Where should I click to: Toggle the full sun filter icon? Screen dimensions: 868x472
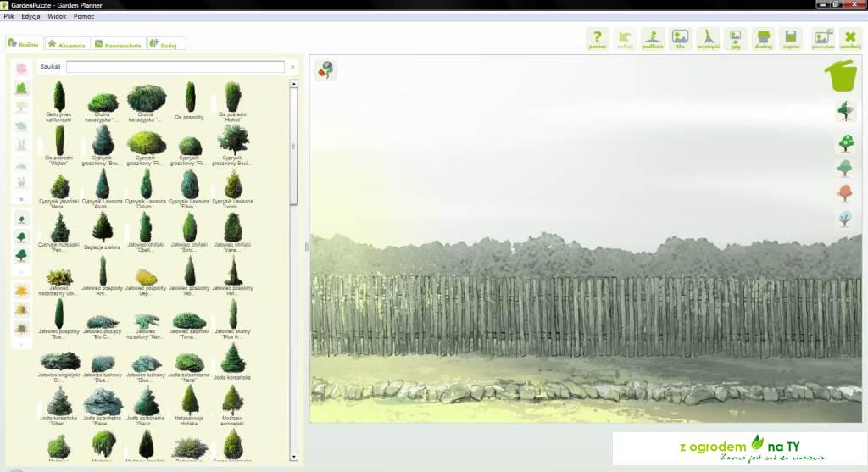click(x=21, y=291)
